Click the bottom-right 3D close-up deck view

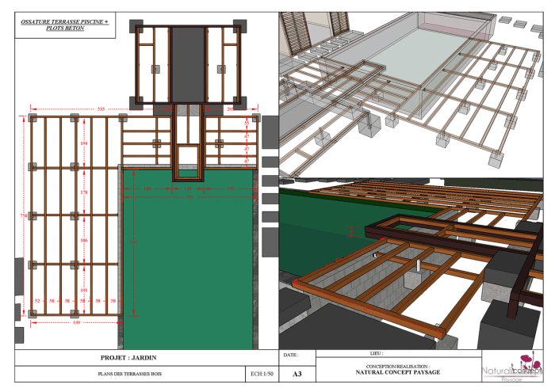coord(411,264)
